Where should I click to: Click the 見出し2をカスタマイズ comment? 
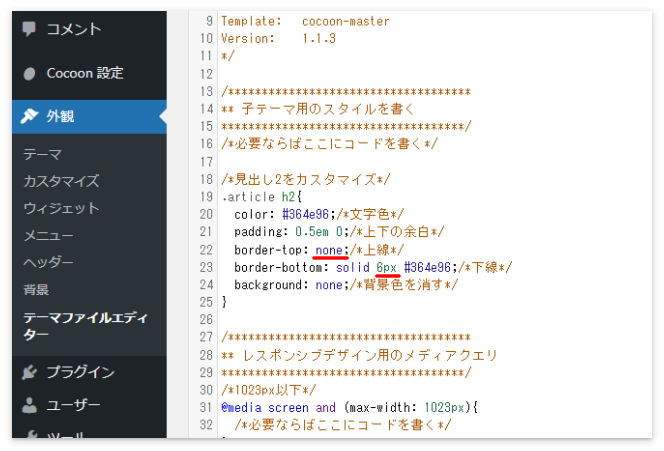[x=305, y=180]
